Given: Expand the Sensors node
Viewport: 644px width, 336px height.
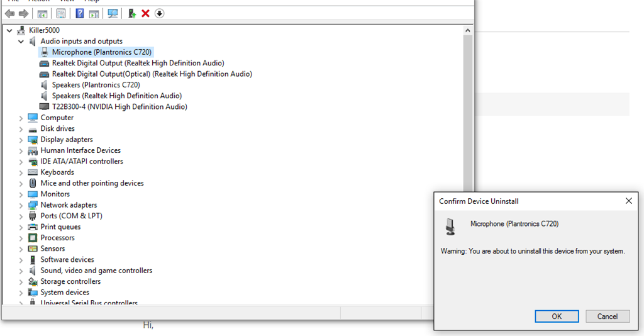Looking at the screenshot, I should (x=21, y=249).
